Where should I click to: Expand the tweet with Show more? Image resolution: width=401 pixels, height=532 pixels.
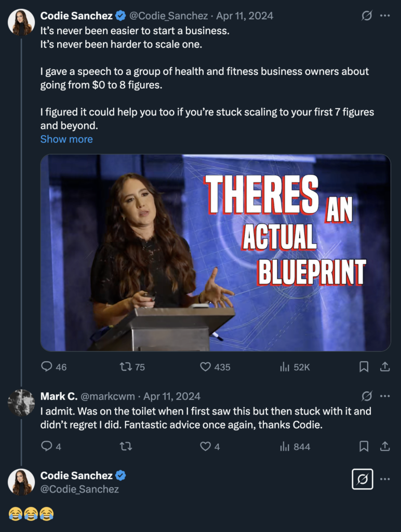click(x=66, y=139)
